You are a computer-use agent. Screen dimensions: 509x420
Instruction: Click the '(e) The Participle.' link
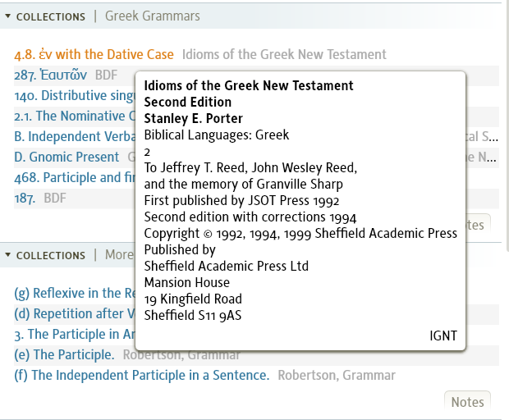pos(64,355)
